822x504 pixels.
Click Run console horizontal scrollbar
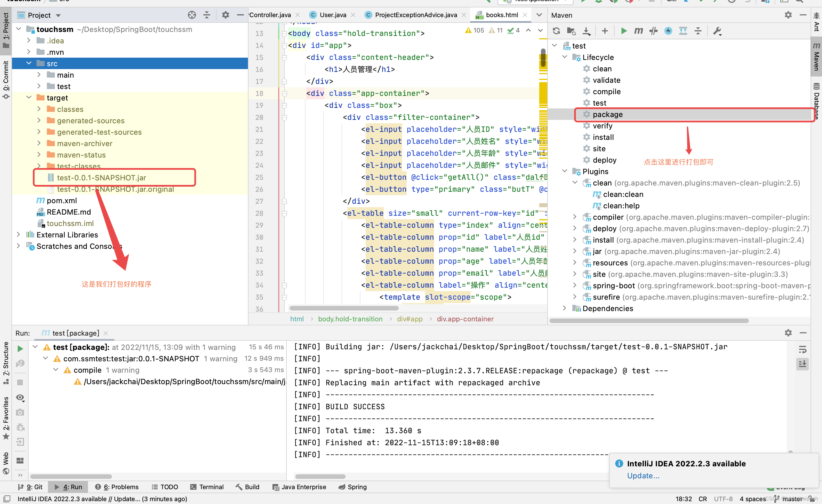320,476
